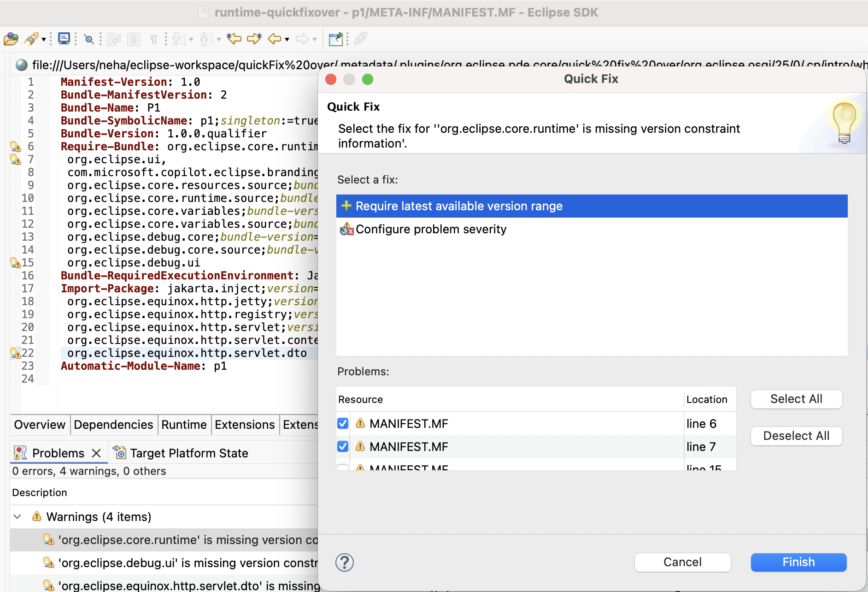Click the Finish button
Viewport: 868px width, 592px height.
tap(798, 562)
